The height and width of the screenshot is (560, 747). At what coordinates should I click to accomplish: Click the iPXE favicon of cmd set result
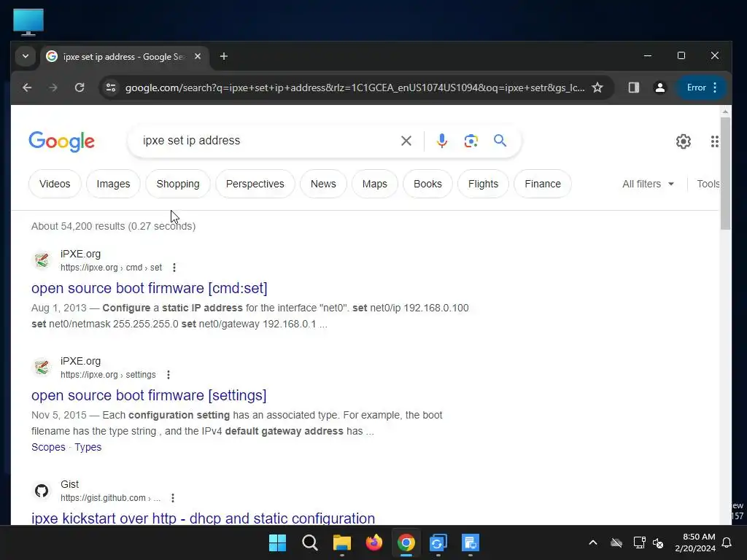coord(42,260)
